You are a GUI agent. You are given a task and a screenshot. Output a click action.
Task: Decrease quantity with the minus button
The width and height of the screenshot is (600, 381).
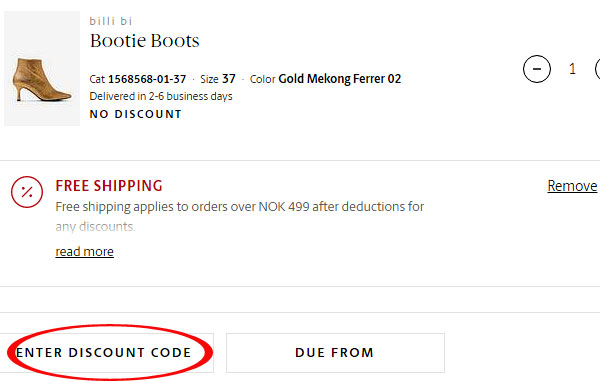pos(537,69)
